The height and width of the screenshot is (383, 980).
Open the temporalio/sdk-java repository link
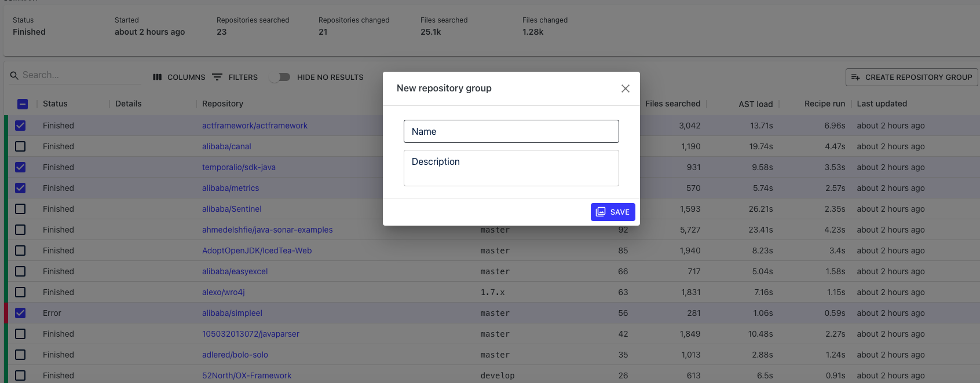point(239,167)
